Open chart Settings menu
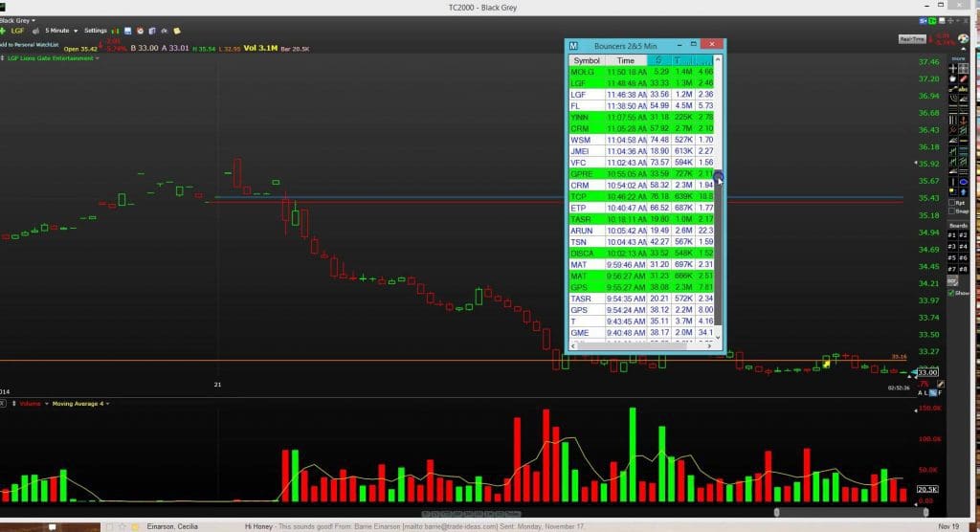980x532 pixels. coord(96,31)
